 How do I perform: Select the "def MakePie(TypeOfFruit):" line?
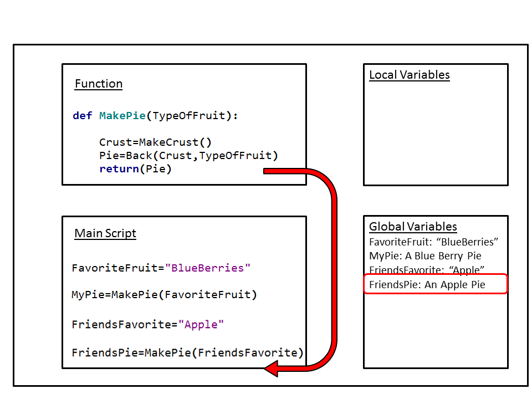(x=155, y=116)
